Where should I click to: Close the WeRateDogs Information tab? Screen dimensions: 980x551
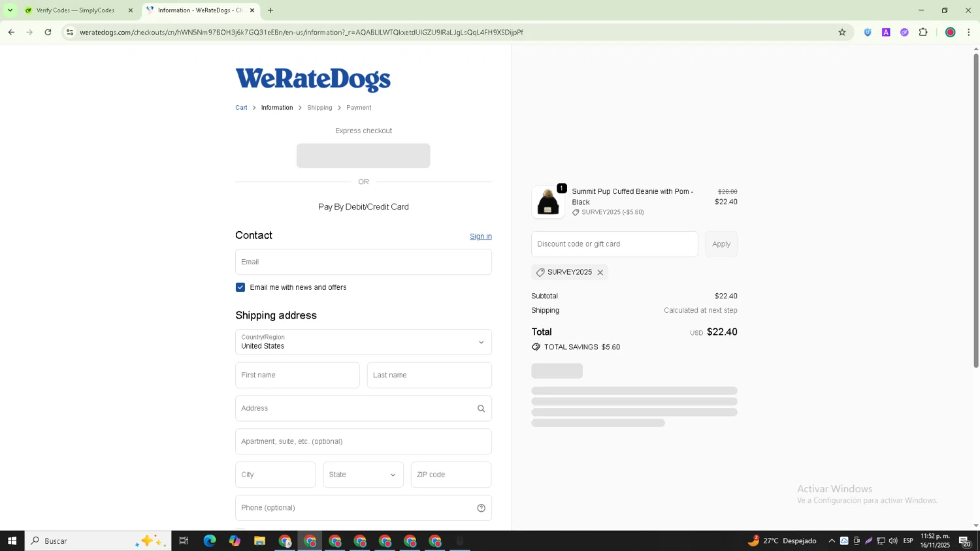pyautogui.click(x=252, y=10)
